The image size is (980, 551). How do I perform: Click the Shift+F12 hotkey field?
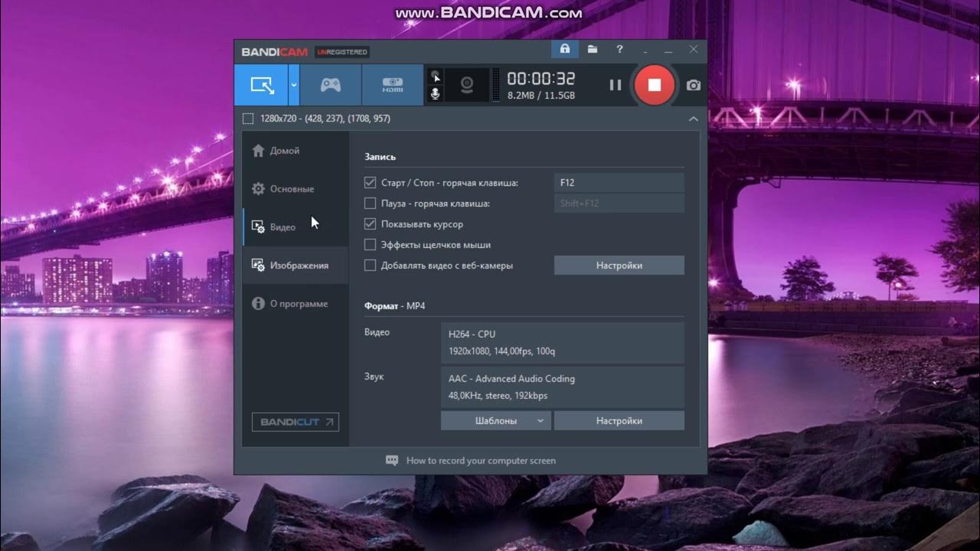click(619, 204)
